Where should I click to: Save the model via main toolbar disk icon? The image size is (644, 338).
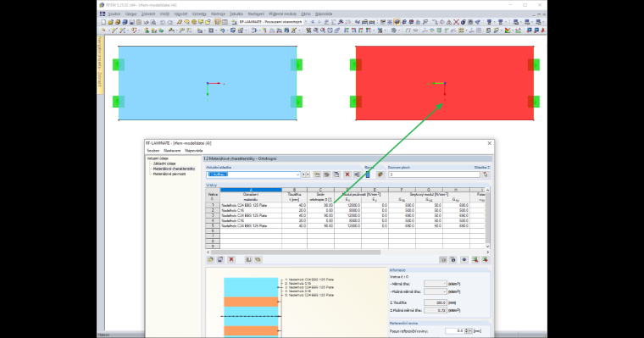pos(132,22)
